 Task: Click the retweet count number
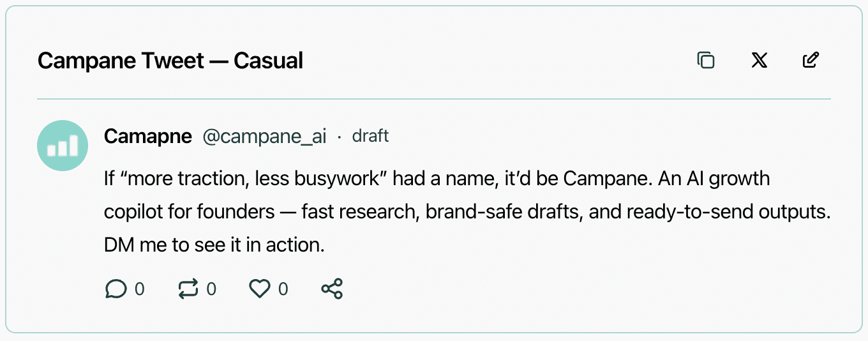[x=211, y=289]
